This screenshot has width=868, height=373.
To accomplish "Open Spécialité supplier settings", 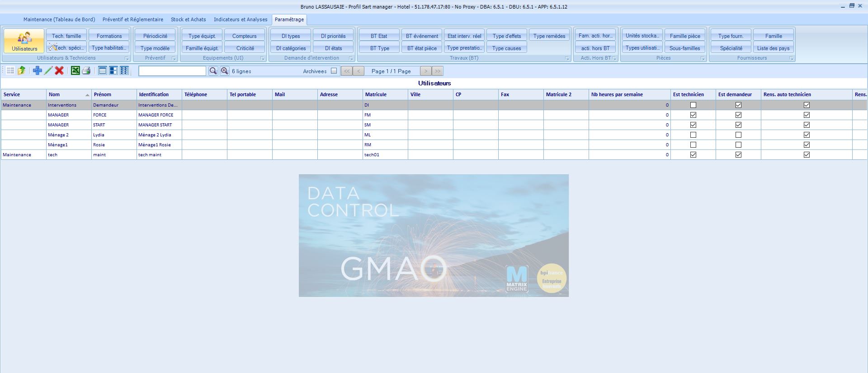I will pyautogui.click(x=731, y=48).
